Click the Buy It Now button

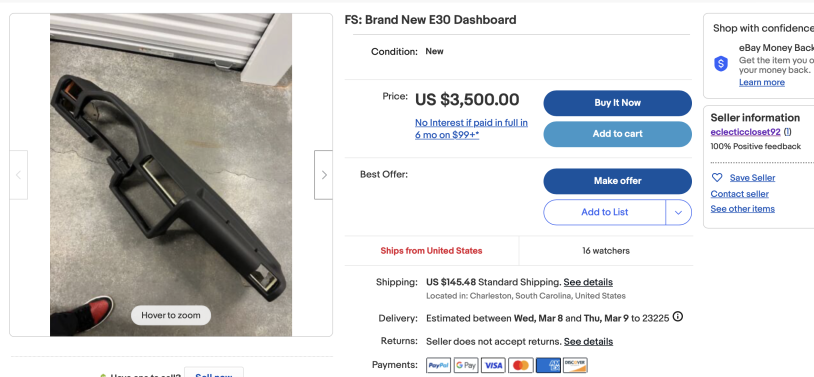pos(617,103)
